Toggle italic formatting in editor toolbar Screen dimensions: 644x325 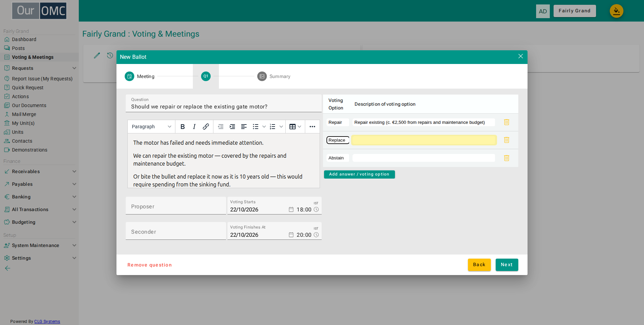click(194, 127)
